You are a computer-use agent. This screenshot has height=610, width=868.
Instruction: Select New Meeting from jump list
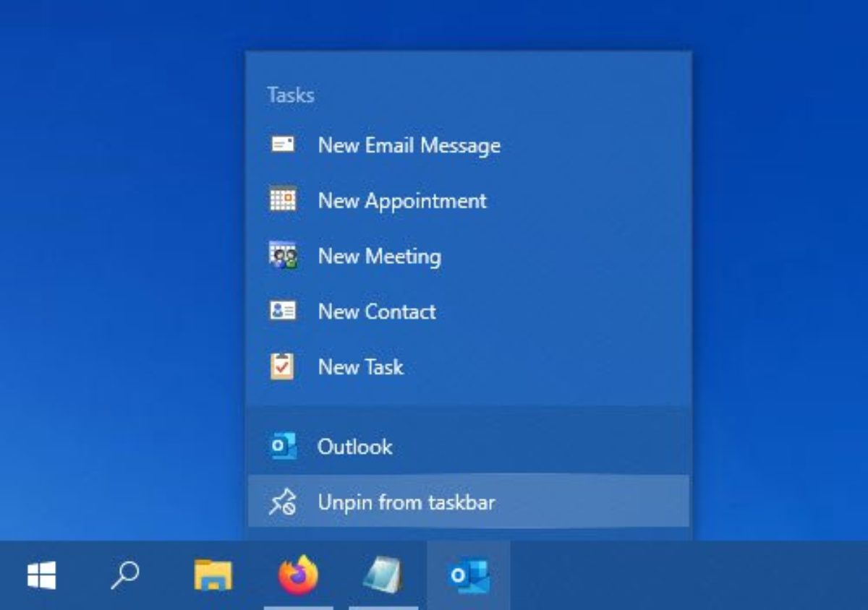469,256
